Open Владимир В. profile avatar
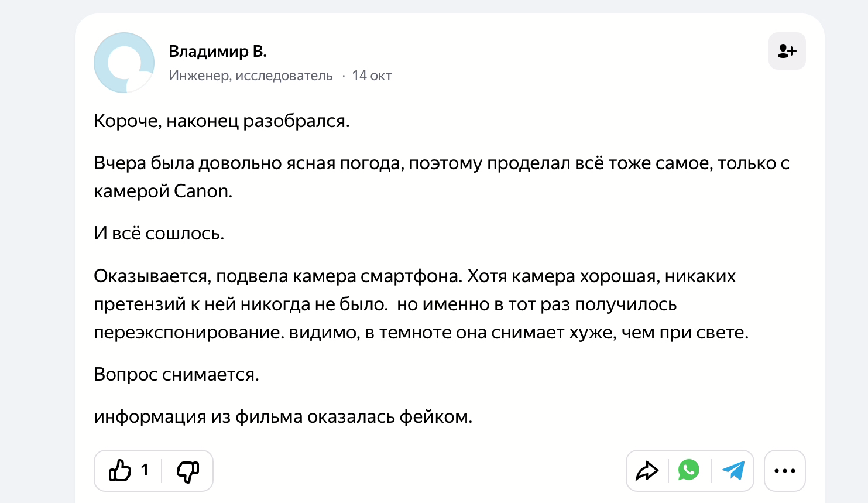868x503 pixels. 124,63
